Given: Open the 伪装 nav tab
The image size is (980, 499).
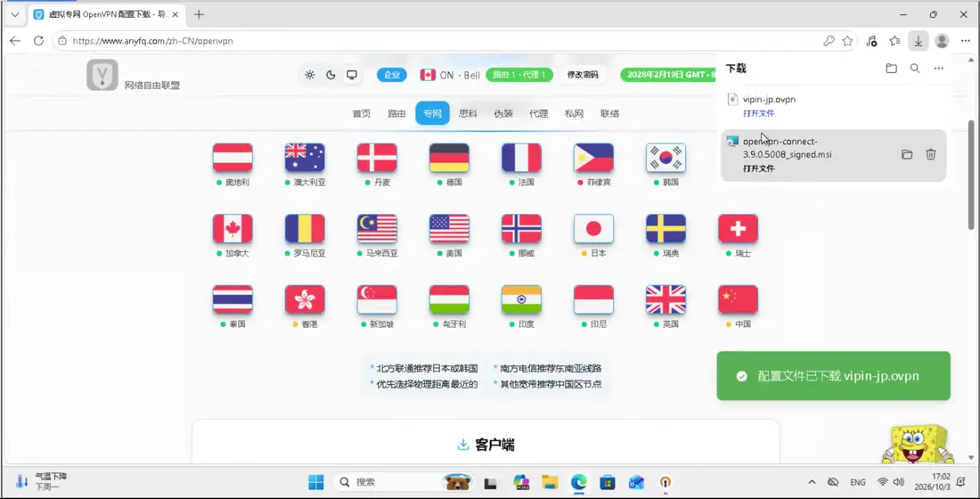Looking at the screenshot, I should [x=503, y=113].
